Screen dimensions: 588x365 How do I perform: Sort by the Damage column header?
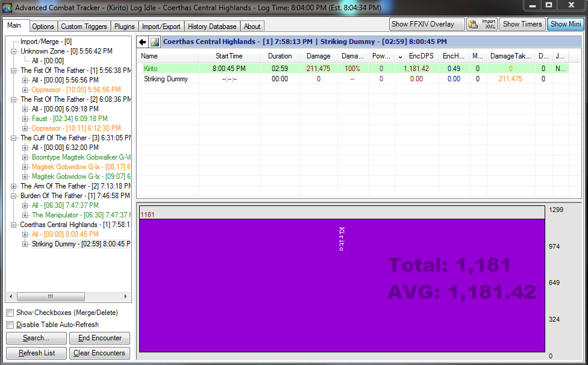click(x=318, y=56)
